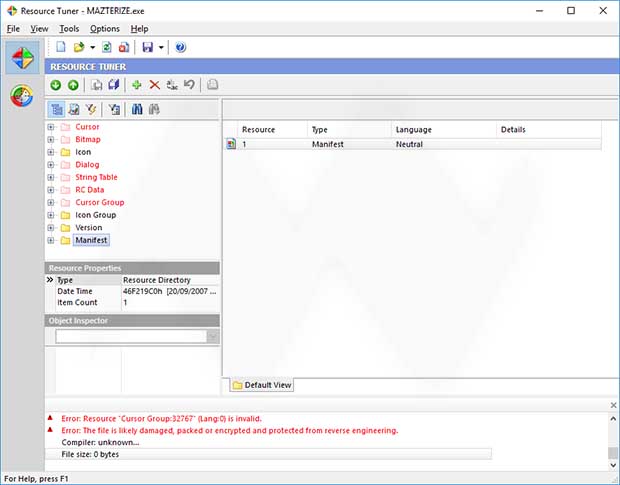Image resolution: width=620 pixels, height=485 pixels.
Task: Open the Options menu
Action: pyautogui.click(x=104, y=29)
